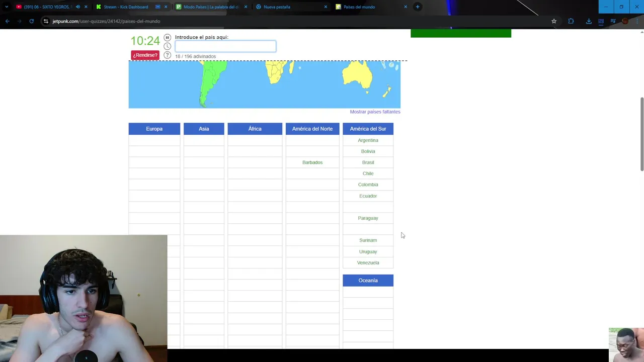Open the question mark help icon
644x362 pixels.
(168, 55)
